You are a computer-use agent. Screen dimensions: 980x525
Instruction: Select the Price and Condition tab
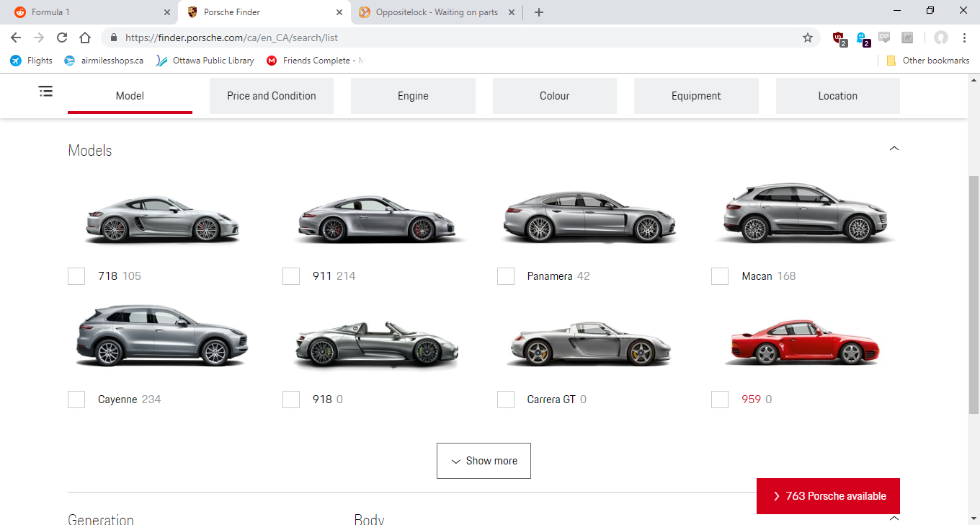click(272, 96)
